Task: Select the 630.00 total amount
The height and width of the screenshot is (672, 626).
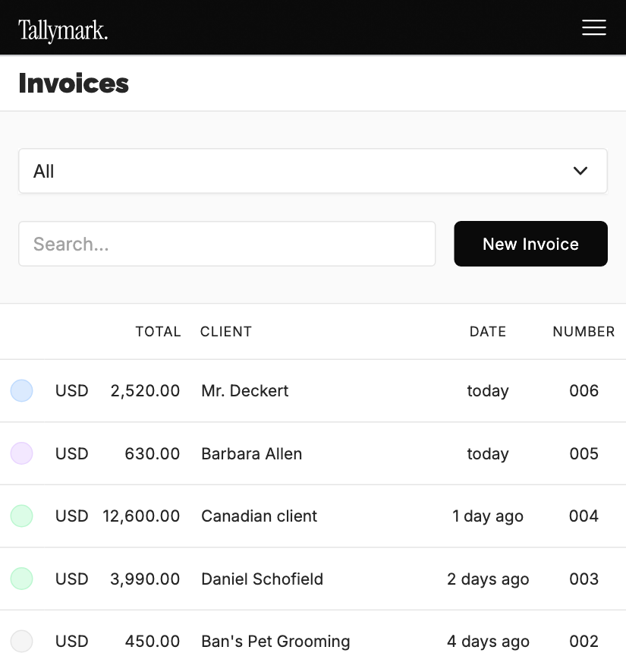Action: point(152,454)
